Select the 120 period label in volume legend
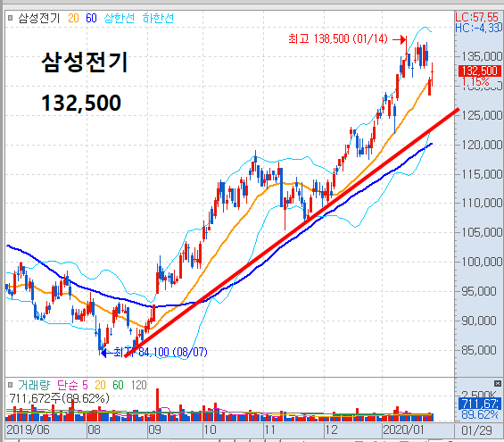 (x=139, y=385)
